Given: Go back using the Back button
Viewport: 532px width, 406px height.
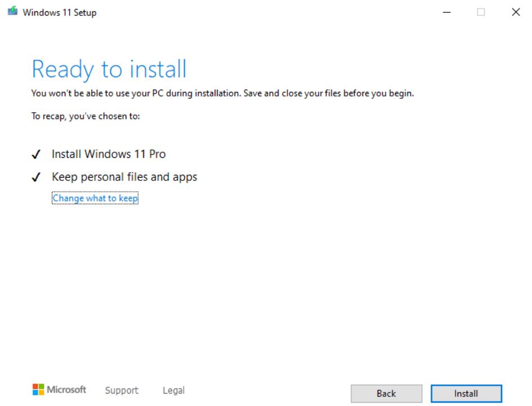Looking at the screenshot, I should pyautogui.click(x=387, y=394).
